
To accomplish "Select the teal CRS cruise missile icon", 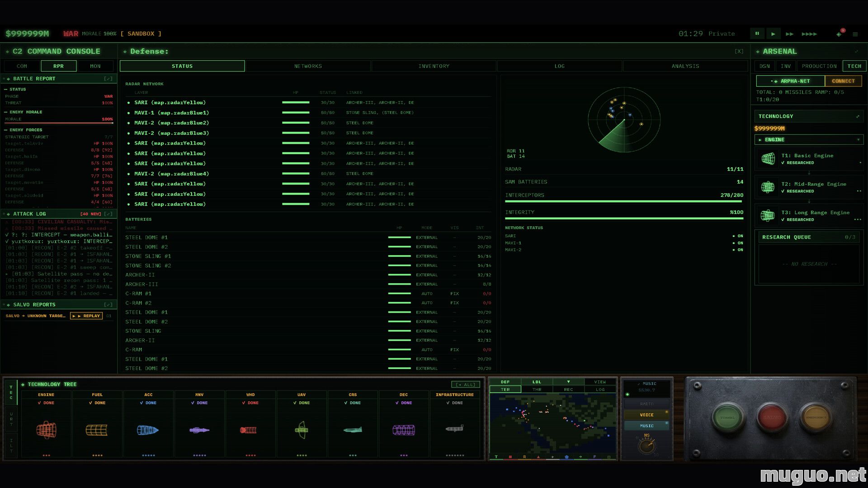I will (x=353, y=430).
